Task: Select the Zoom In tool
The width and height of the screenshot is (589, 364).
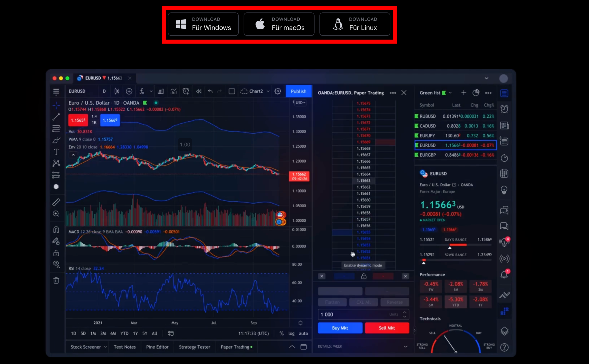Action: 56,214
